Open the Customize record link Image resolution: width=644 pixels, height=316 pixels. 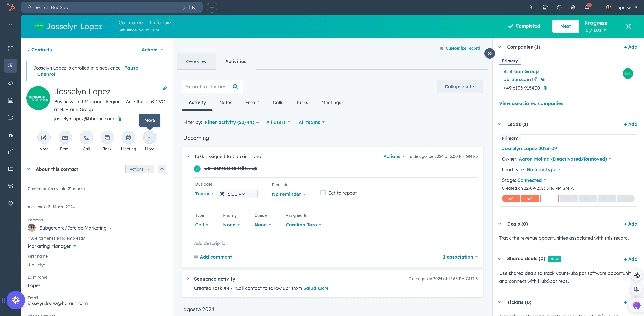460,48
